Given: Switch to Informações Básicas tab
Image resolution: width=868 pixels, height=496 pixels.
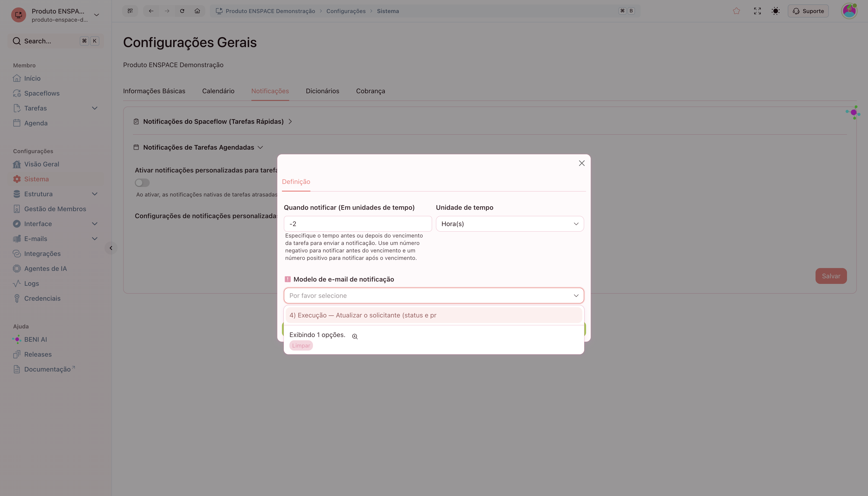Looking at the screenshot, I should (154, 91).
